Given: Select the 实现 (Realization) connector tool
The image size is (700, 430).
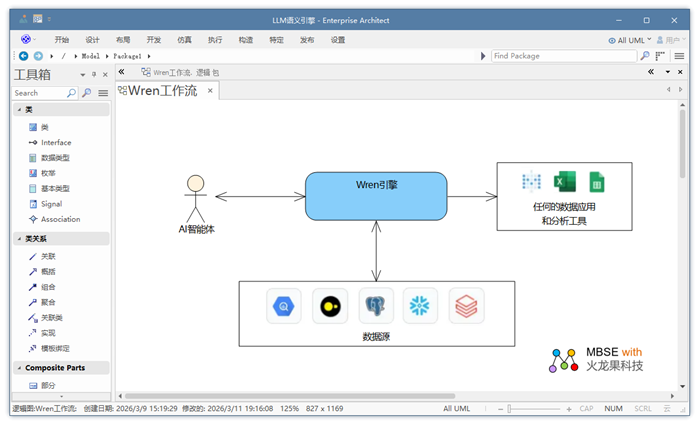Looking at the screenshot, I should [x=48, y=333].
